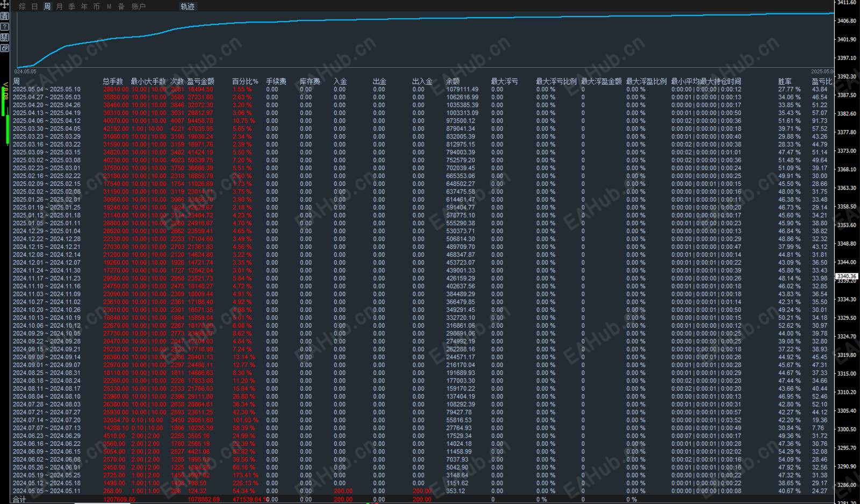
Task: Switch to the 月 monthly tab
Action: point(59,6)
